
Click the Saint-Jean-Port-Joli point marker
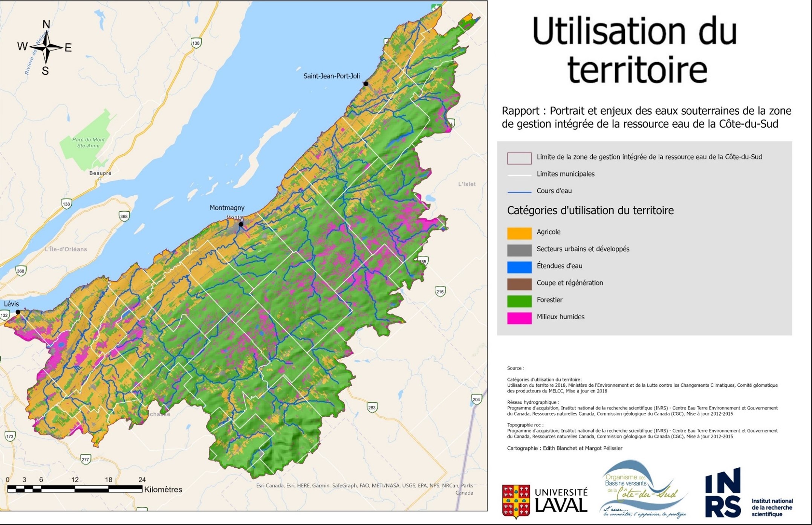coord(366,84)
